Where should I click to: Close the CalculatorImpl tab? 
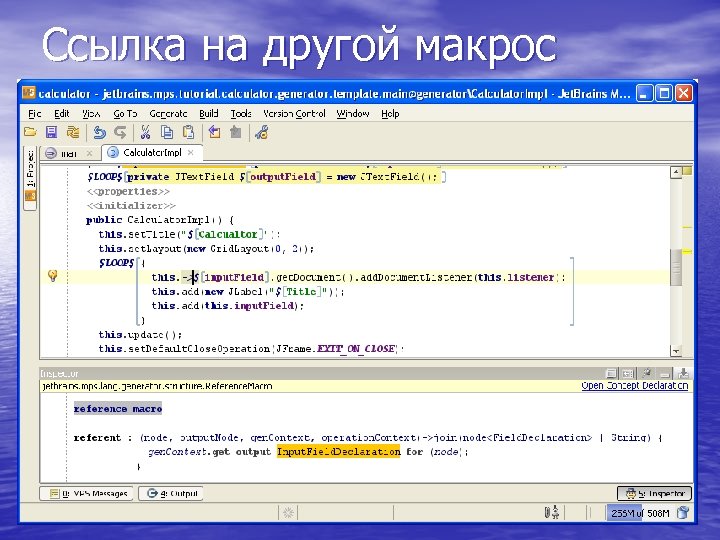(x=191, y=152)
